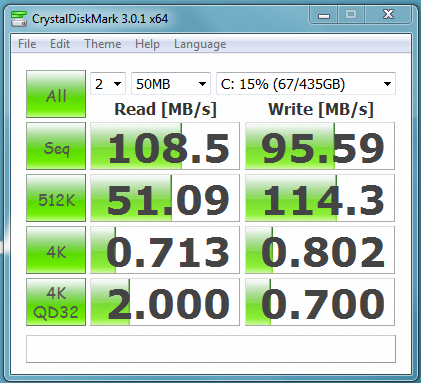Run the 4K random test
Image resolution: width=421 pixels, height=383 pixels.
tap(56, 250)
